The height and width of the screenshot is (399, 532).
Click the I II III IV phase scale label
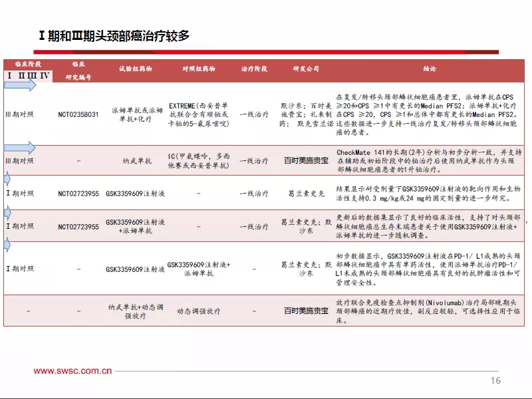point(29,76)
